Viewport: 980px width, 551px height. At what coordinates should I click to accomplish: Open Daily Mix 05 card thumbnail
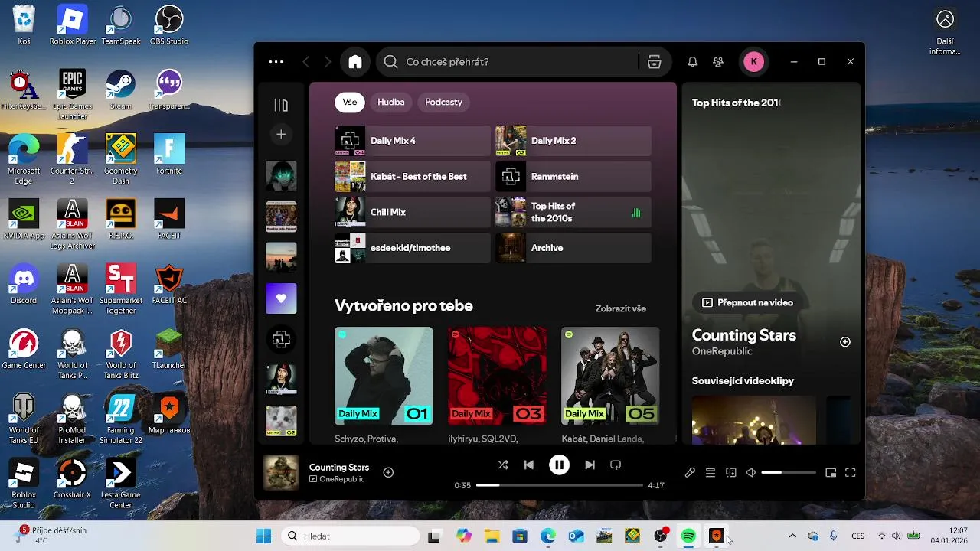click(610, 376)
